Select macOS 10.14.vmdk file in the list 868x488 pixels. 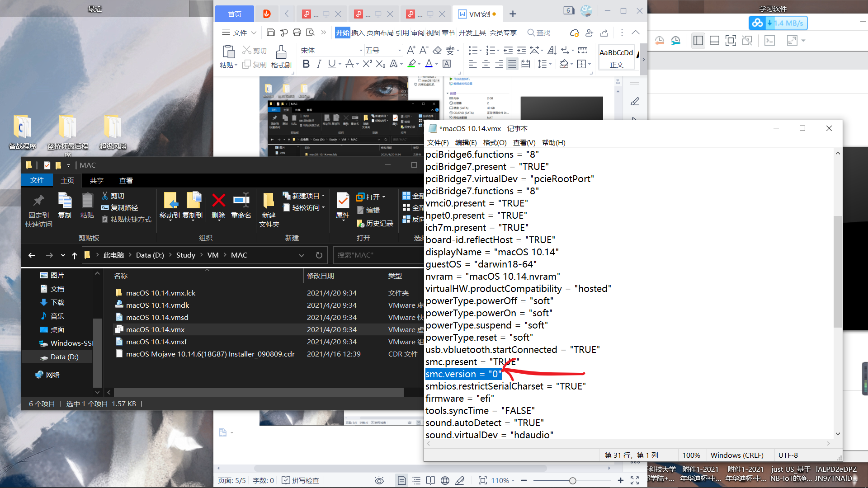(x=157, y=305)
